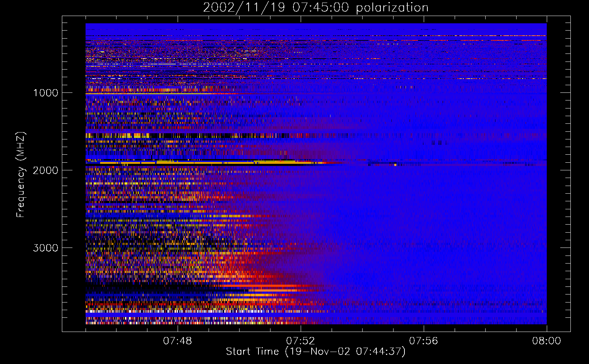
Task: Select the 'Frequency (MHZ)' axis label
Action: (20, 175)
